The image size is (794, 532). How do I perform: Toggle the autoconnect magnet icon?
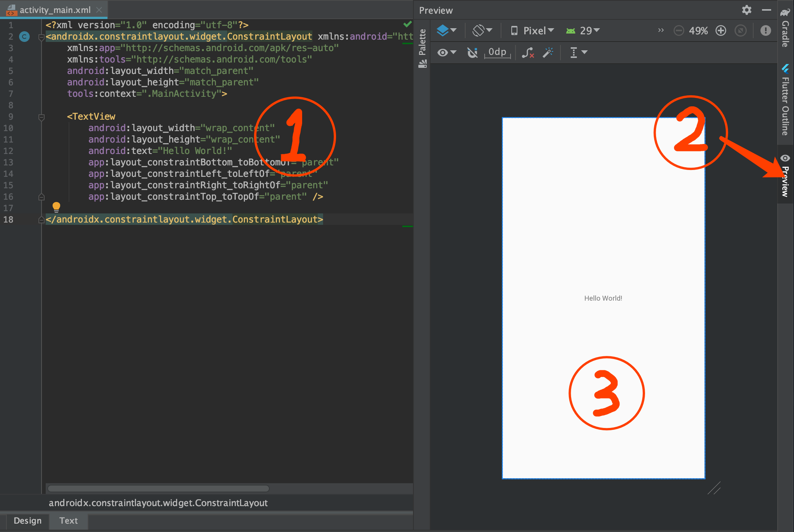(x=472, y=52)
